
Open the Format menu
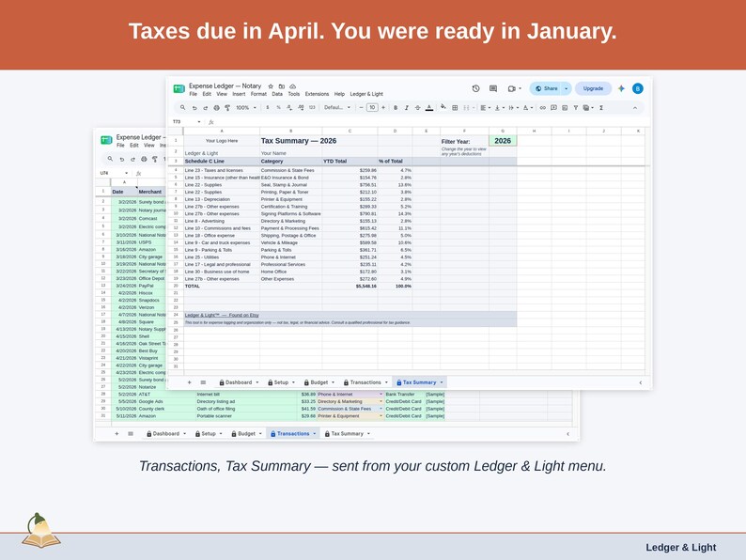(x=258, y=94)
